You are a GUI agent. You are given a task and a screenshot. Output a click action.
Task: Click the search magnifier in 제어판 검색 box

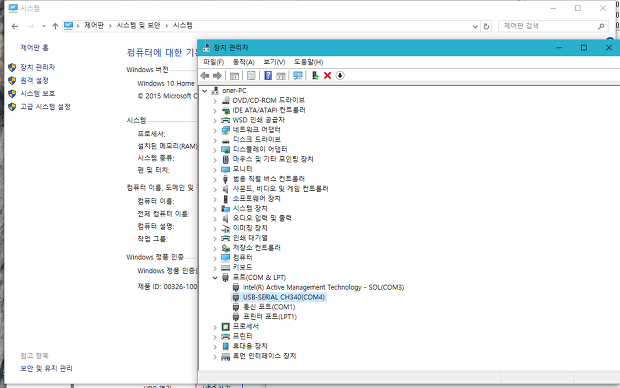pyautogui.click(x=601, y=26)
